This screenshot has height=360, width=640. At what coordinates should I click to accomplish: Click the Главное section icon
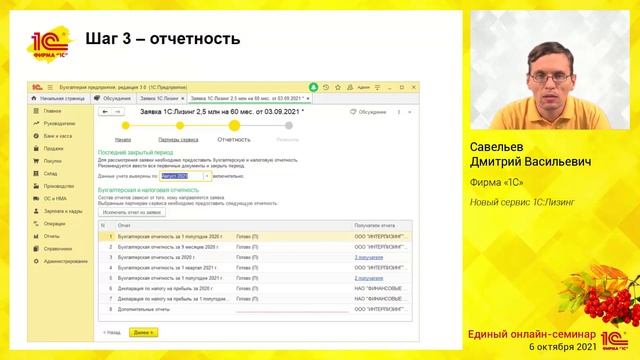[36, 111]
